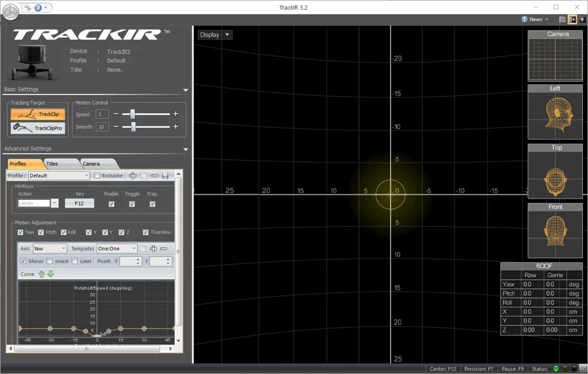Image resolution: width=588 pixels, height=374 pixels.
Task: Click the Speed slider handle
Action: (132, 114)
